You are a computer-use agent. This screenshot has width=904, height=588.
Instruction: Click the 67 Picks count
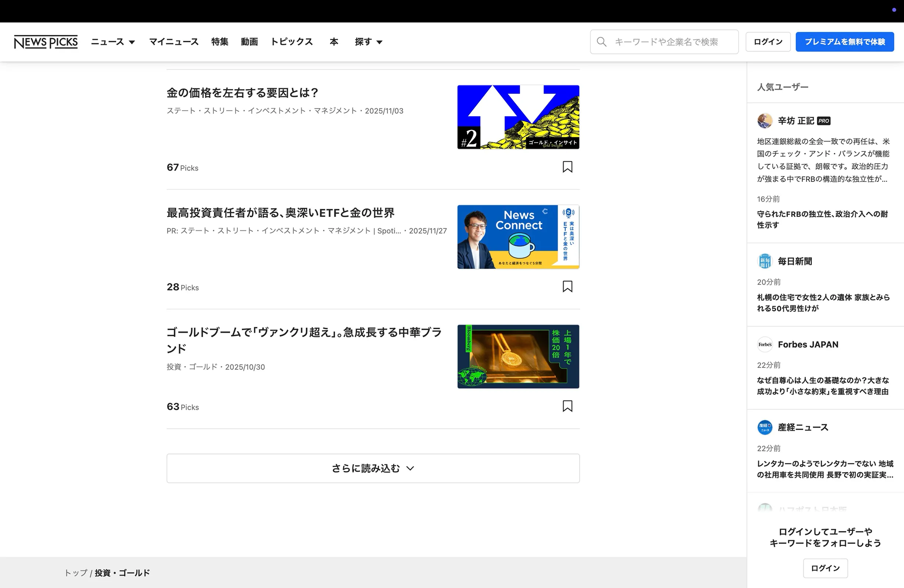[182, 168]
